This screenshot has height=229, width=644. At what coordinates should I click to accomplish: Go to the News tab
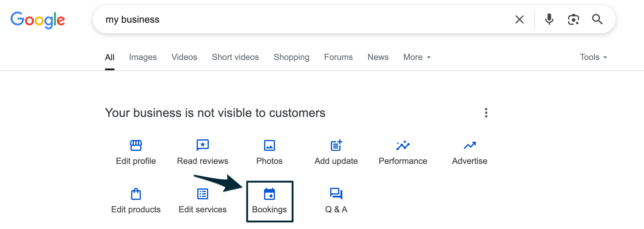[378, 57]
